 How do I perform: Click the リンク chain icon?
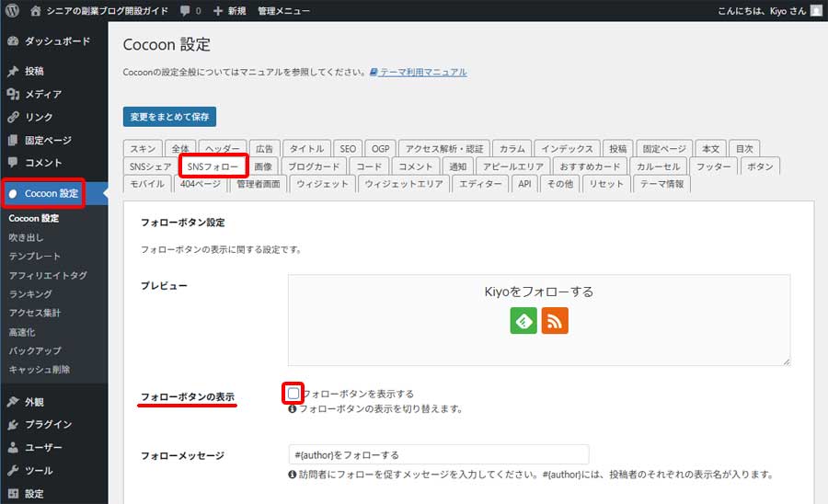click(x=13, y=117)
